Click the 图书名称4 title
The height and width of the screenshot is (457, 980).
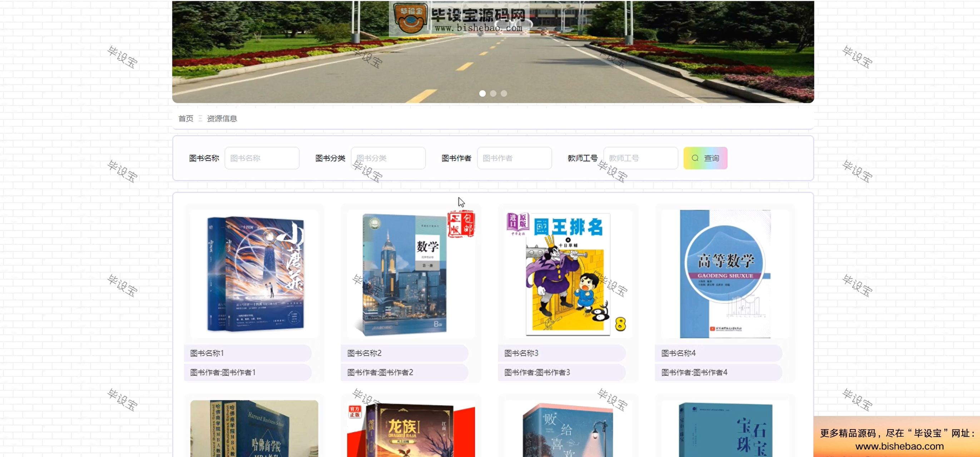[678, 353]
